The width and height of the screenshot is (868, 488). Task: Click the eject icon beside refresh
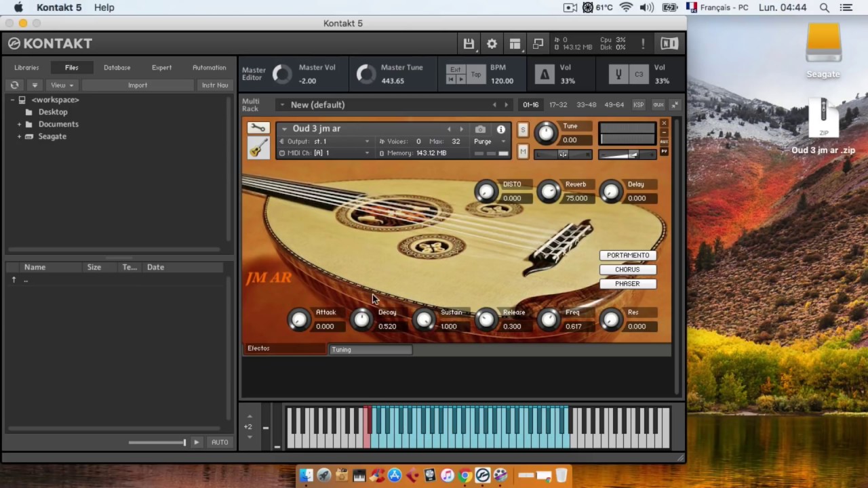pyautogui.click(x=35, y=85)
